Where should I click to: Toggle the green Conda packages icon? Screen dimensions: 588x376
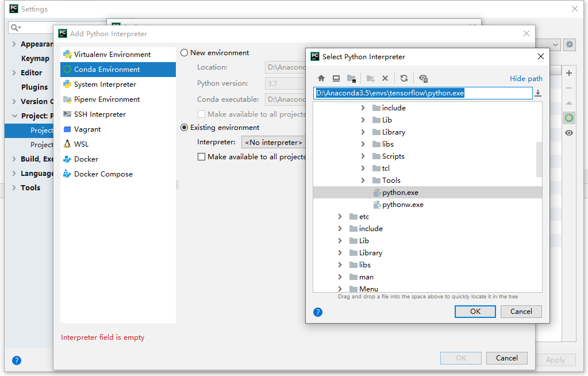point(569,118)
